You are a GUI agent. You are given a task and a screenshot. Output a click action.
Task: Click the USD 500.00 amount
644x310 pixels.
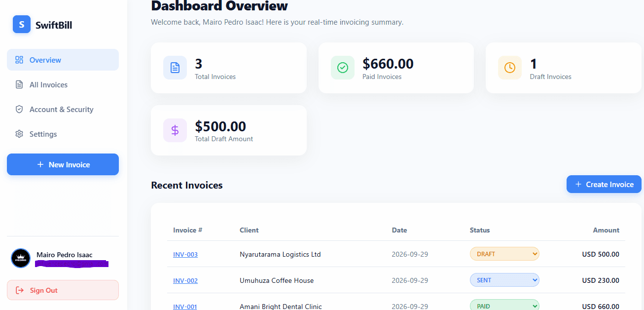click(x=601, y=254)
